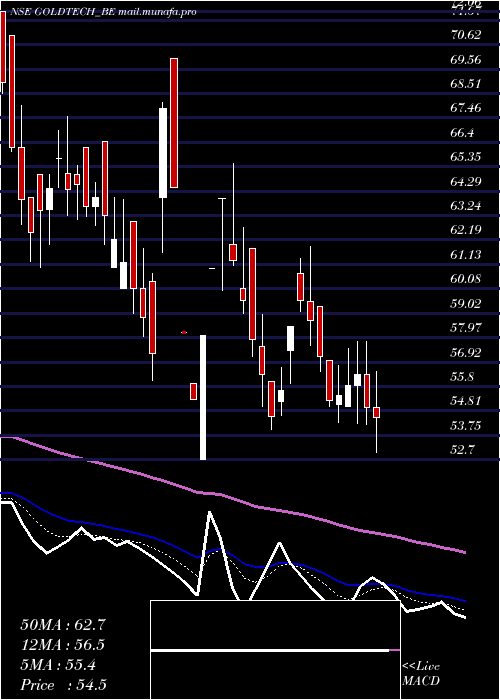This screenshot has height=700, width=500.
Task: Click the <<Live MACD label
Action: tap(421, 674)
